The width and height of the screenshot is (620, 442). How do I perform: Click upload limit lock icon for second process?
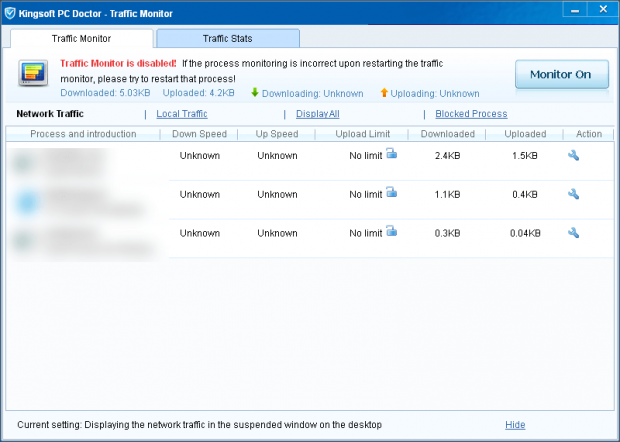click(392, 193)
